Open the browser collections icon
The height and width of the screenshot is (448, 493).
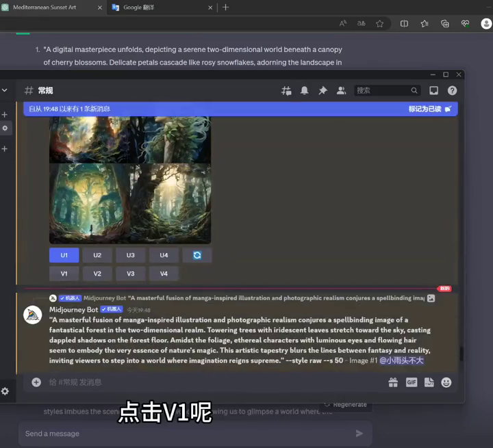[445, 23]
